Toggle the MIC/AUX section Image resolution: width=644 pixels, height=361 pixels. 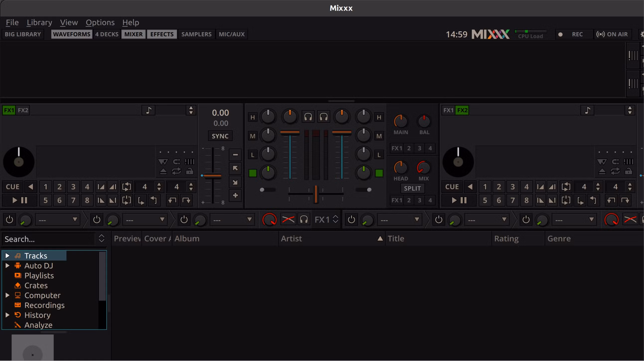(232, 34)
